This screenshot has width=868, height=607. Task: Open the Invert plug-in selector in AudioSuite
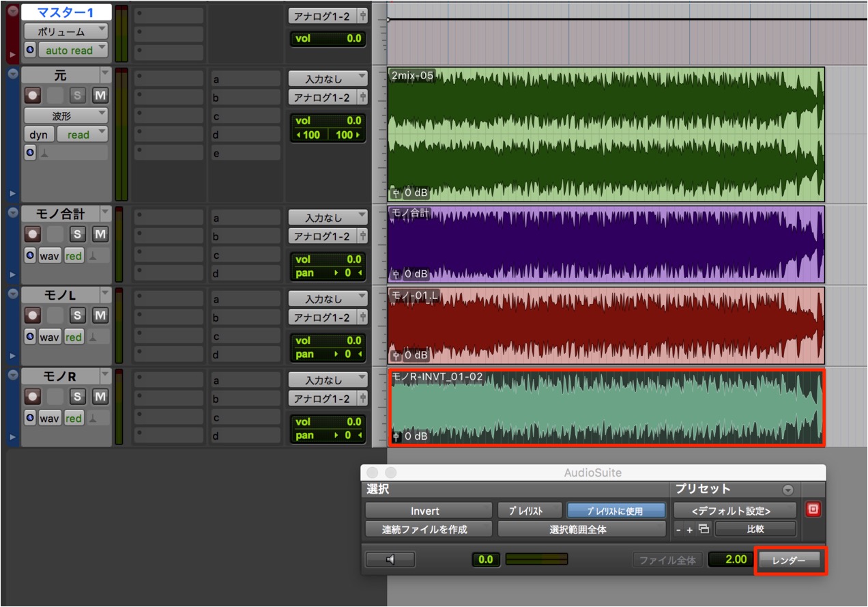click(x=429, y=511)
